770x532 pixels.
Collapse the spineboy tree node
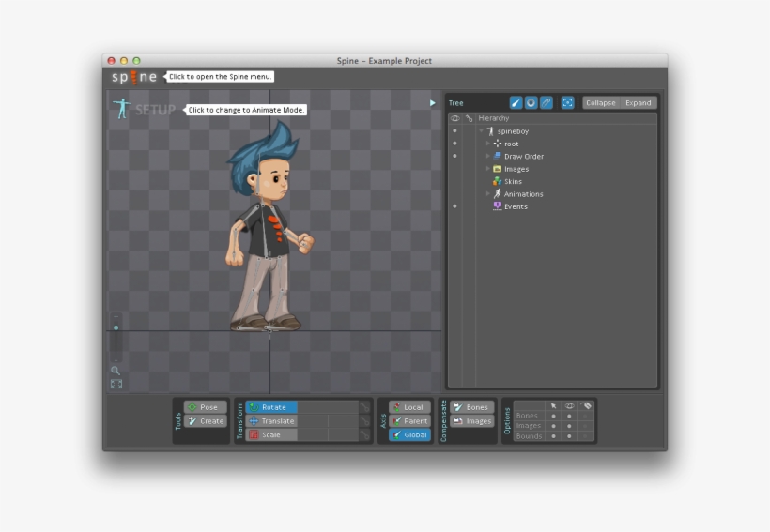coord(481,131)
